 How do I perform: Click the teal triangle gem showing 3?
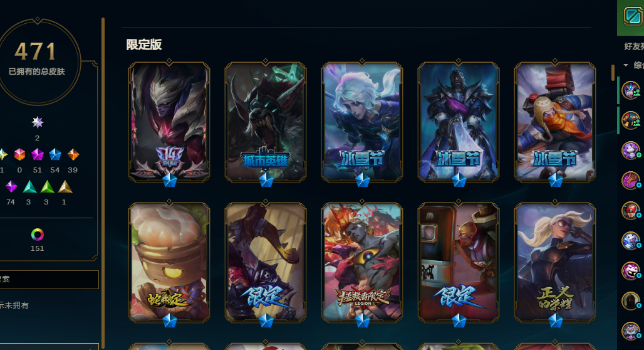29,187
